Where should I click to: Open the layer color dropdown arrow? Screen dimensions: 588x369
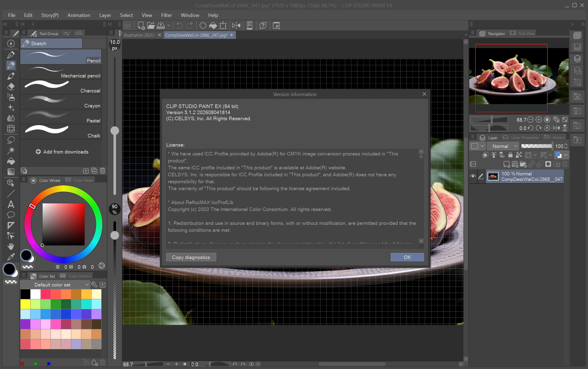click(566, 155)
